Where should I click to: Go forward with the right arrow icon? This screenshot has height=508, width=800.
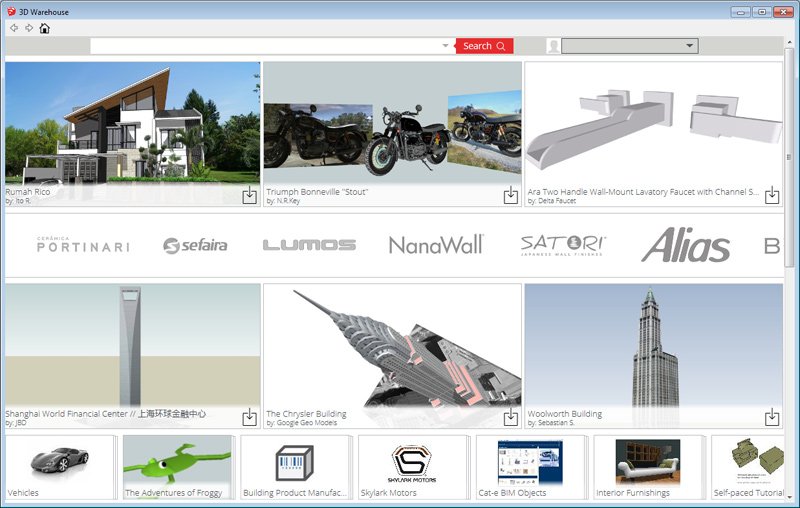(x=29, y=28)
